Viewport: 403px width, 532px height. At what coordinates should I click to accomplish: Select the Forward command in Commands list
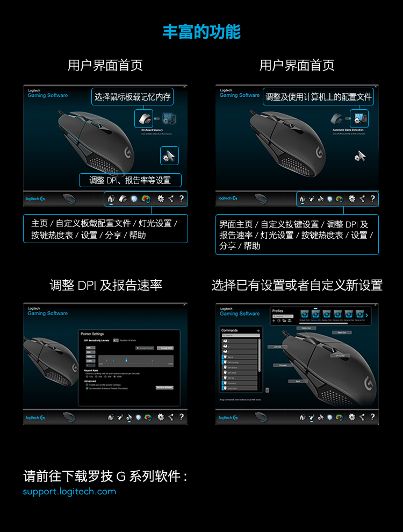coord(239,383)
